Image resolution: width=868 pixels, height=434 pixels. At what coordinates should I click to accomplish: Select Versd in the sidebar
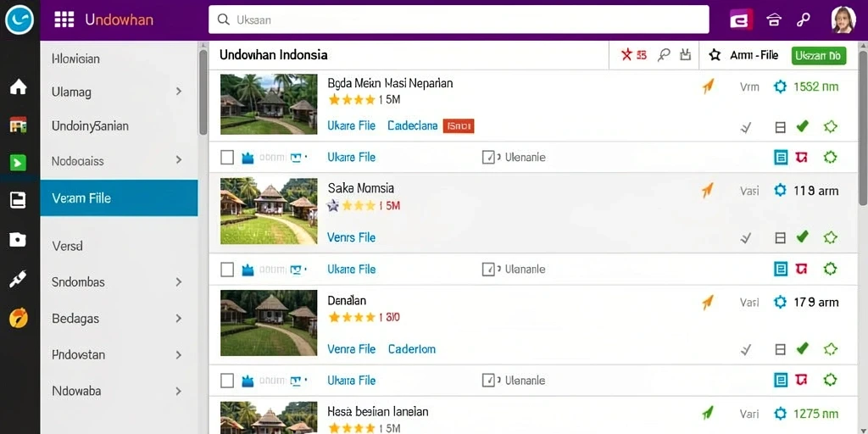pos(67,246)
